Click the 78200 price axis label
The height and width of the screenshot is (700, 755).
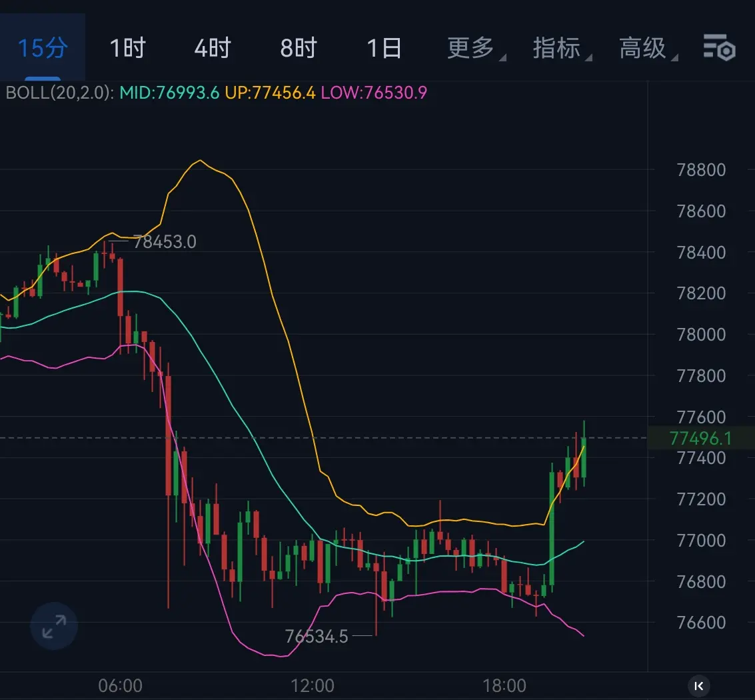tap(701, 293)
